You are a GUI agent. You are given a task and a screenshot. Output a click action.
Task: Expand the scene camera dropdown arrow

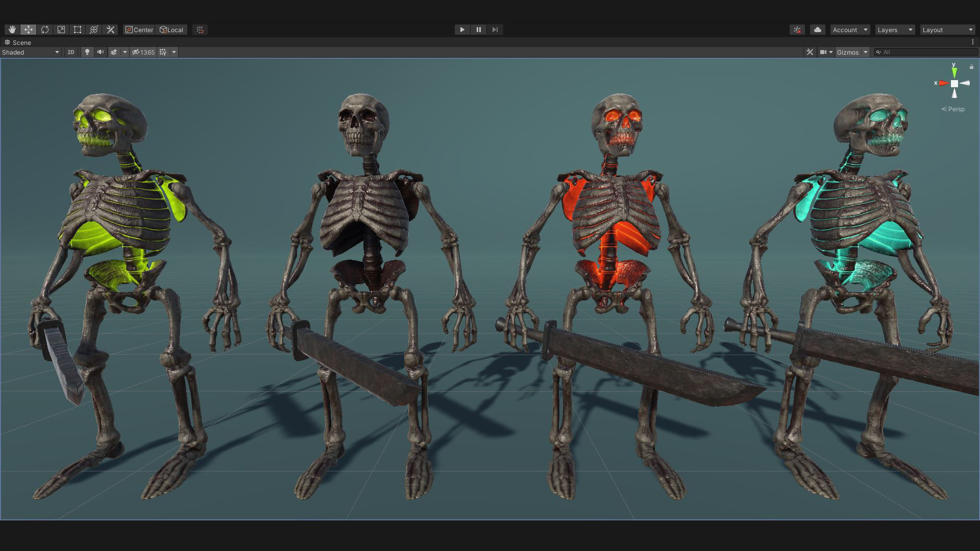(x=831, y=52)
